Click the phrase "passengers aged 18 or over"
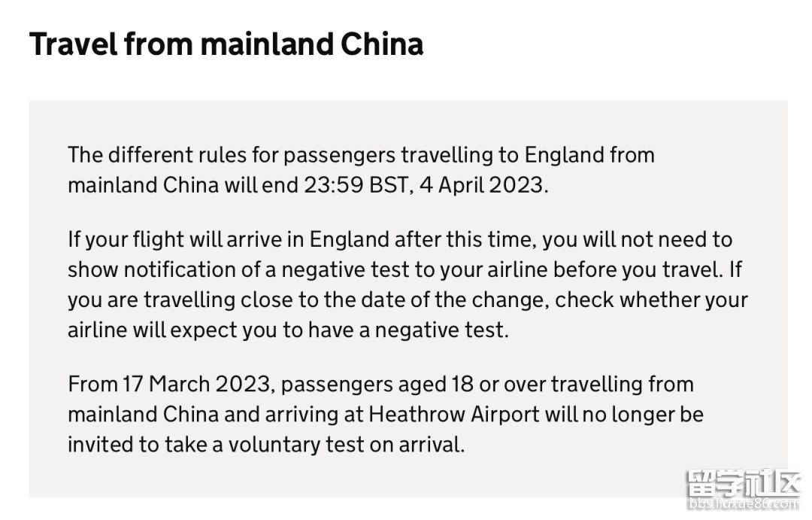The height and width of the screenshot is (520, 812). pyautogui.click(x=390, y=385)
